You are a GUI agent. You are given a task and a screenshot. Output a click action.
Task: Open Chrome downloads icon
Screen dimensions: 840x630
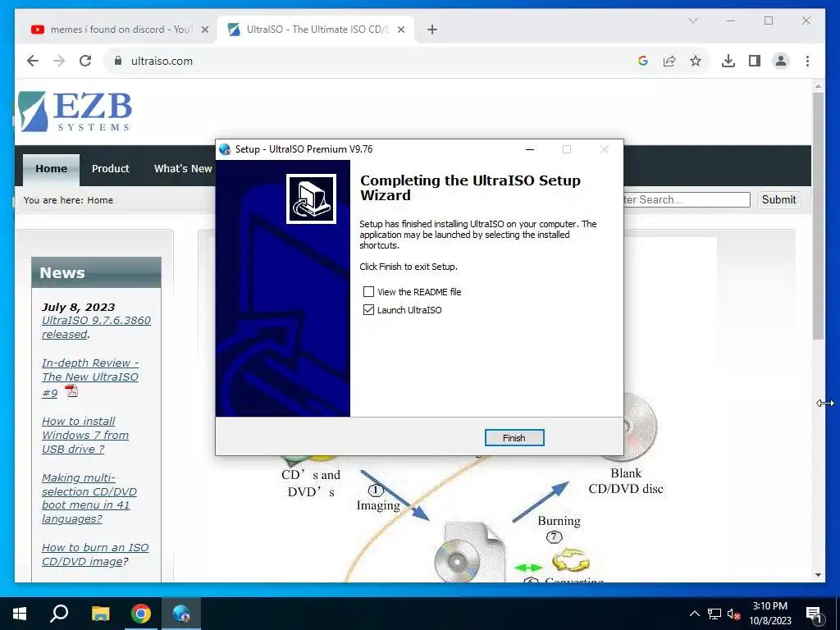[x=728, y=61]
